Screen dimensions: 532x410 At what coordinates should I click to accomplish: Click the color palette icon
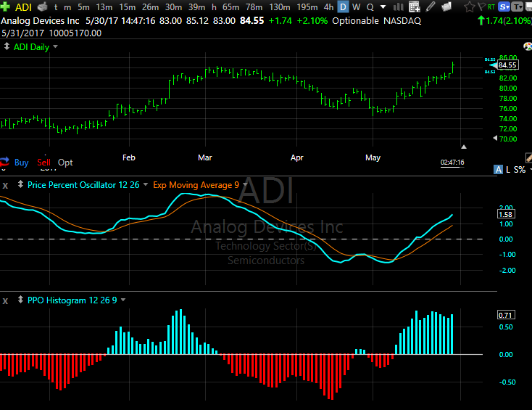[528, 46]
